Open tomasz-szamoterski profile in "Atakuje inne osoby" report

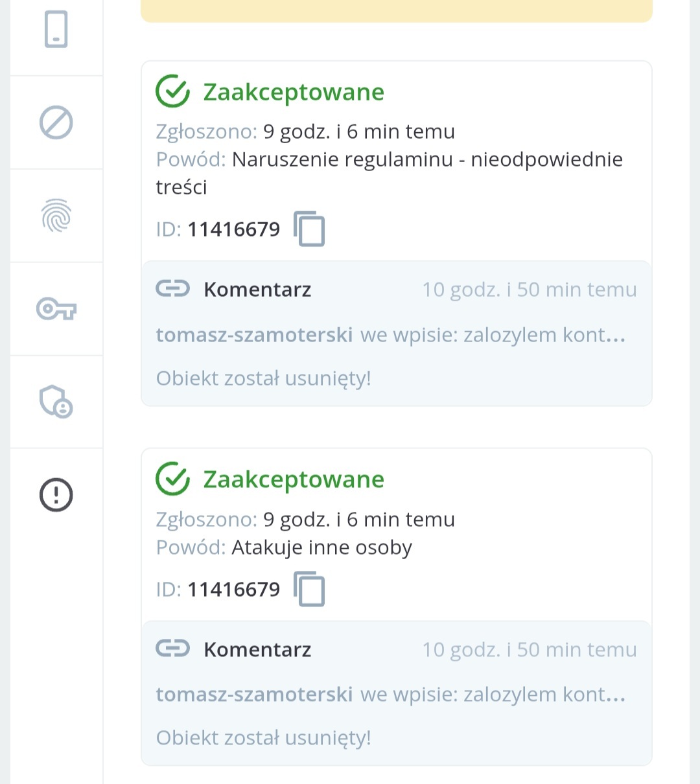(x=254, y=695)
